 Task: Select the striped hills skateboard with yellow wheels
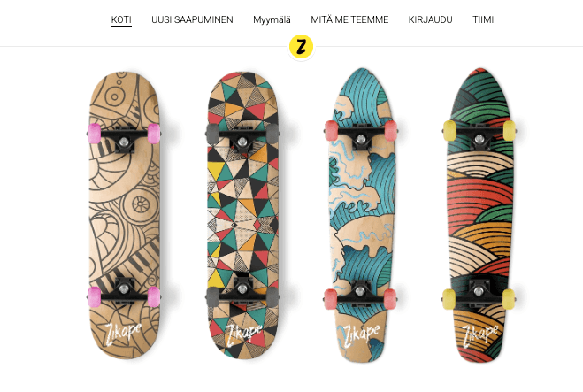479,215
